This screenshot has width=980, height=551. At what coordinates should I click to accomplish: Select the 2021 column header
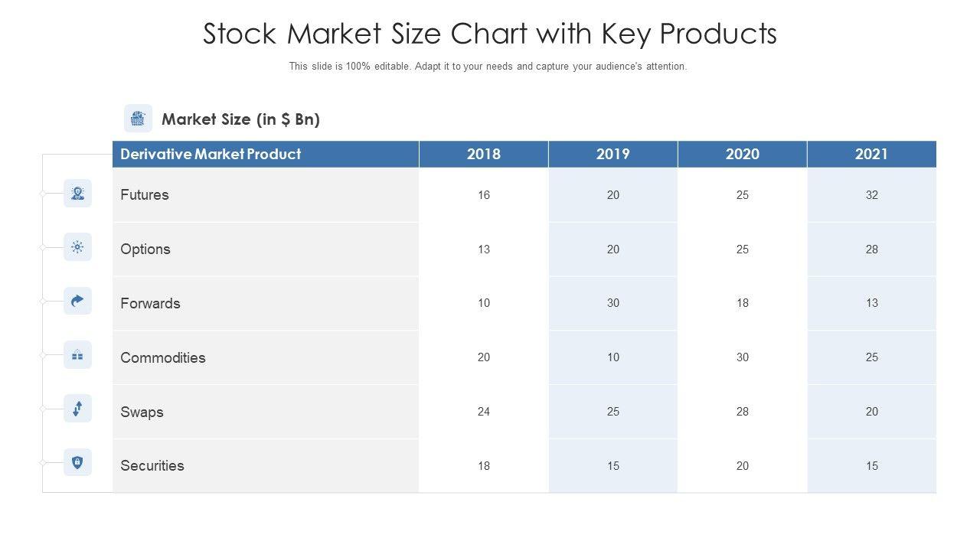(x=871, y=154)
